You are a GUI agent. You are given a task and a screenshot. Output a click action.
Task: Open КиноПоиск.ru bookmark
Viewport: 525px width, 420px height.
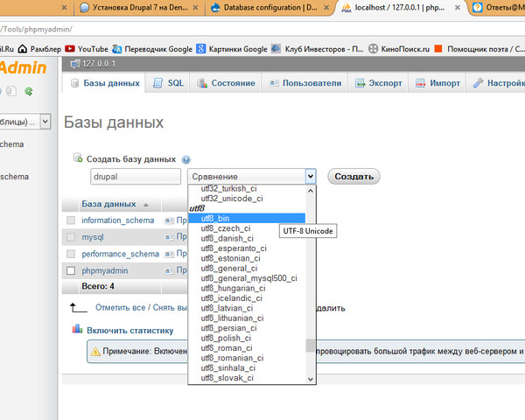399,49
